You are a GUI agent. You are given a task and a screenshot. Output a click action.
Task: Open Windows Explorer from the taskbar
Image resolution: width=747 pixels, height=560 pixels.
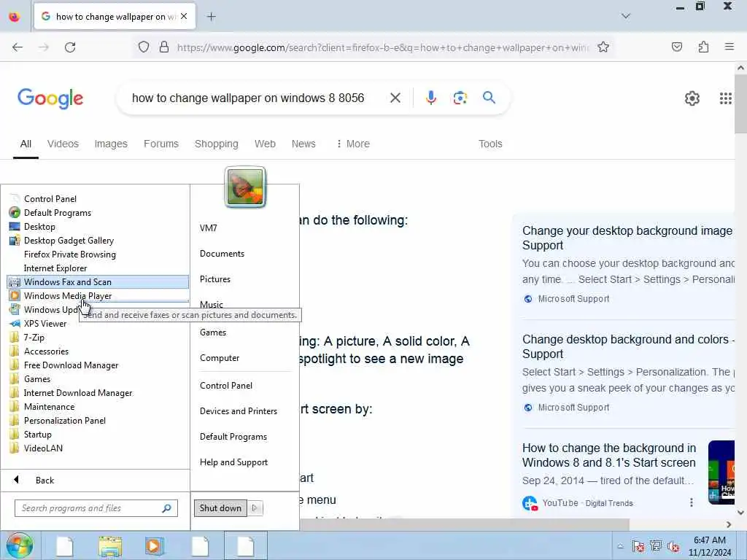(x=110, y=546)
